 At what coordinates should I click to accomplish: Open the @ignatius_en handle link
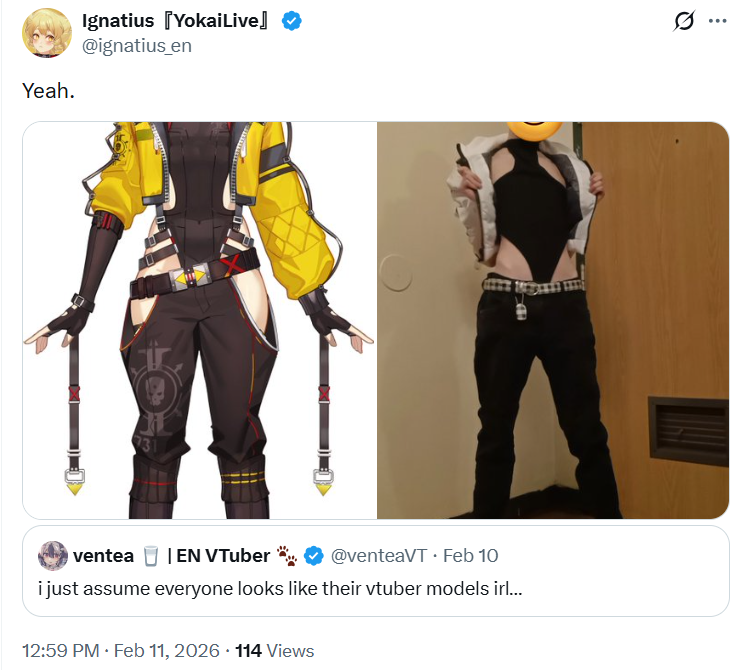coord(137,46)
